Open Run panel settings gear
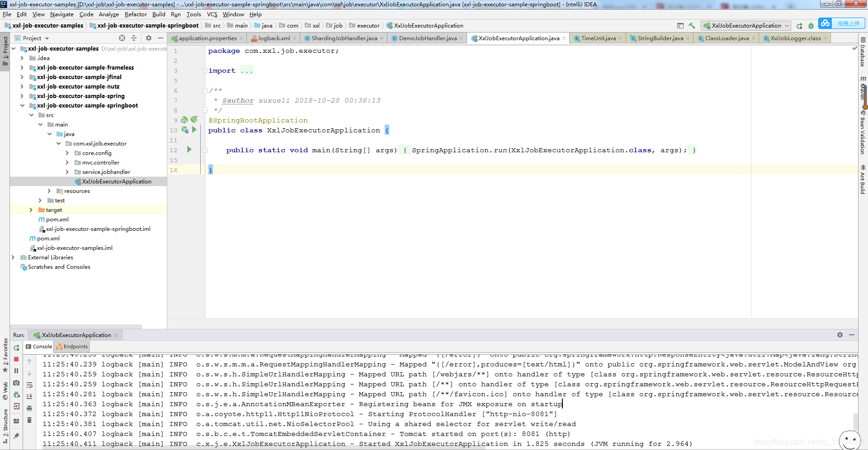Image resolution: width=868 pixels, height=450 pixels. coord(840,335)
